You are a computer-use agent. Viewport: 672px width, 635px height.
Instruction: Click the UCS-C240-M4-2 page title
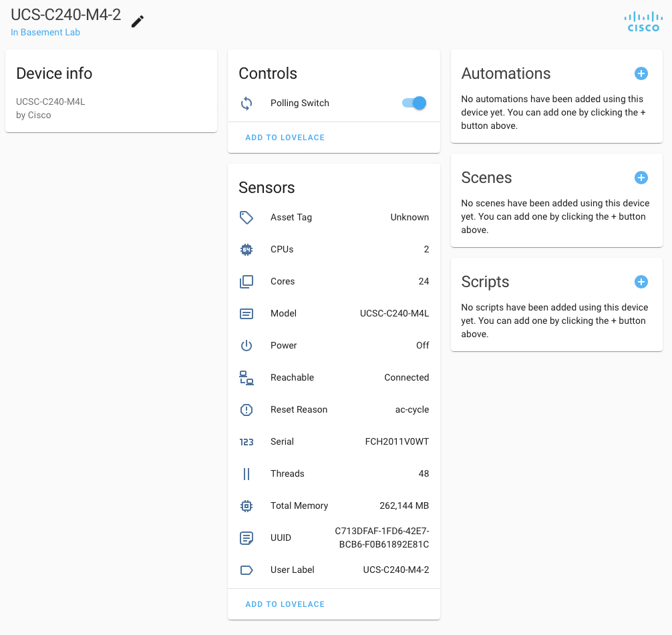[66, 15]
